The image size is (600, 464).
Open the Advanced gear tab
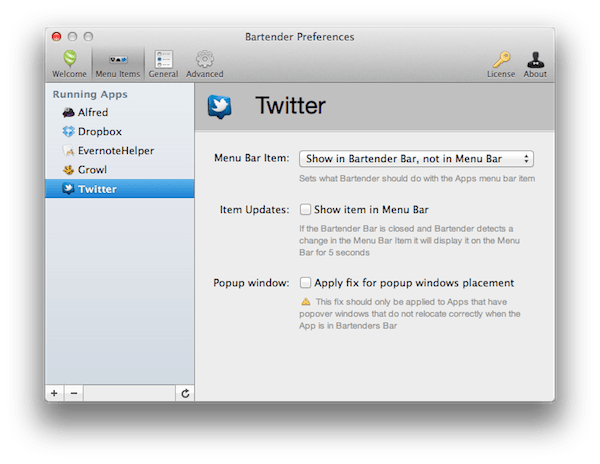point(205,64)
